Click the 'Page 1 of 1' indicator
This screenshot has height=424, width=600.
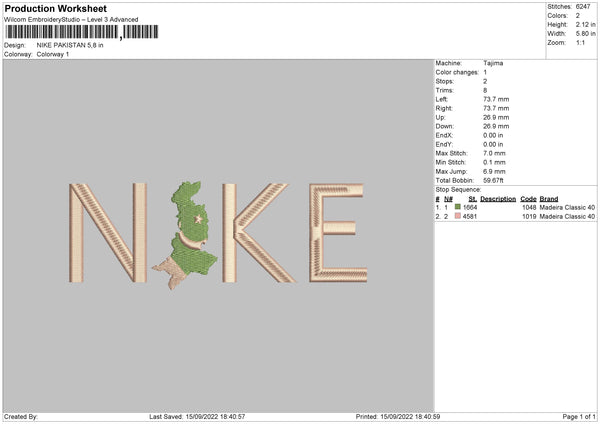579,417
